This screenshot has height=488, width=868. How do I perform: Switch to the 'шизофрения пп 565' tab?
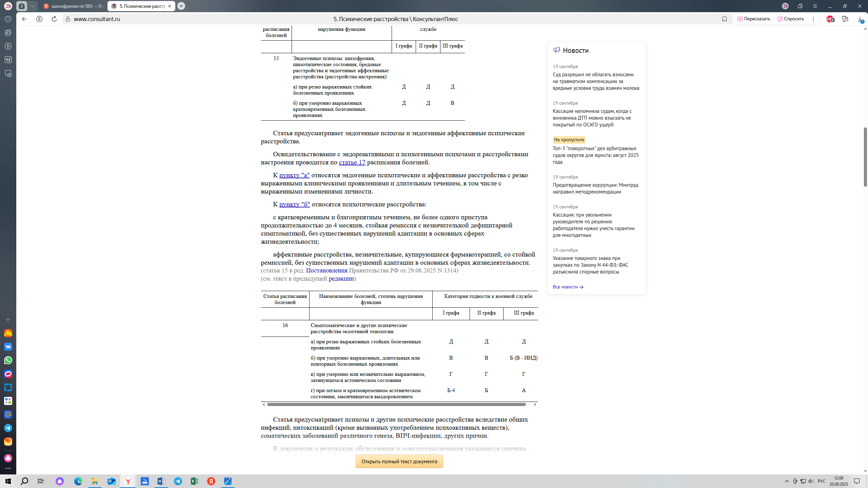(74, 6)
